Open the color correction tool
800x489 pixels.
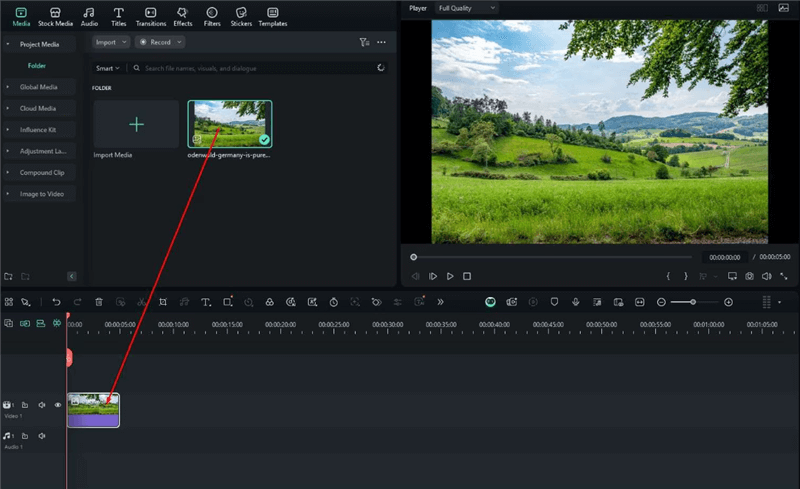[x=269, y=302]
